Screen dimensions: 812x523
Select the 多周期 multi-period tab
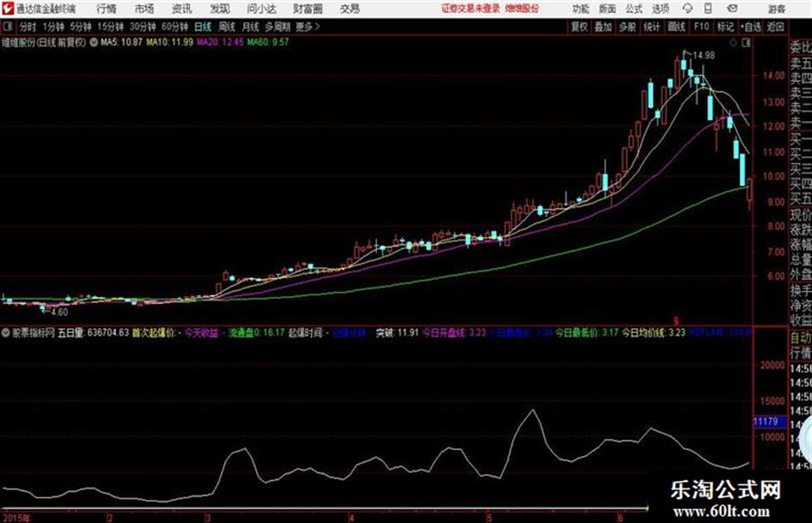pyautogui.click(x=278, y=27)
